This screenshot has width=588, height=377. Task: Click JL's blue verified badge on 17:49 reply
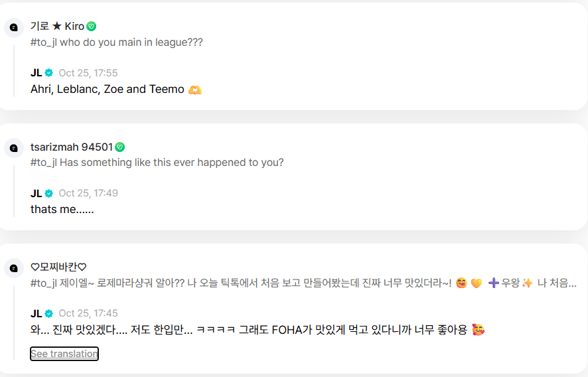(x=48, y=193)
